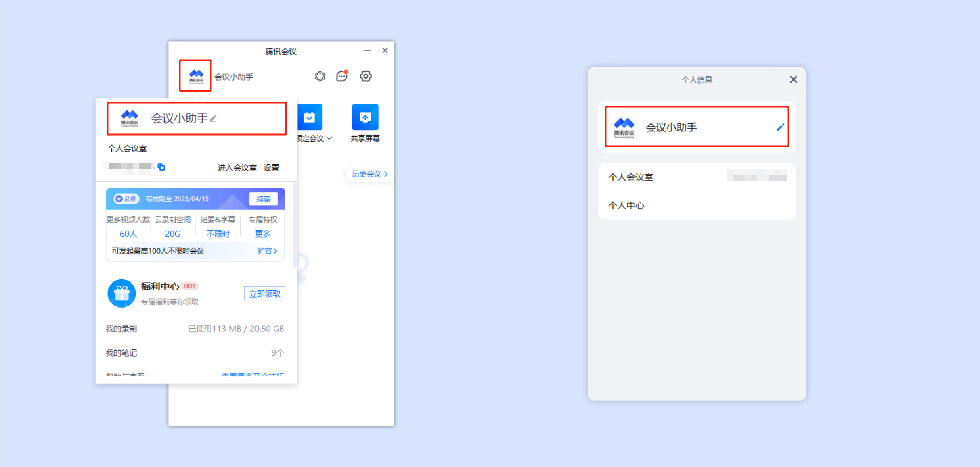This screenshot has height=467, width=980.
Task: Click 已使用113 MB / 20.50 GB text
Action: click(236, 329)
